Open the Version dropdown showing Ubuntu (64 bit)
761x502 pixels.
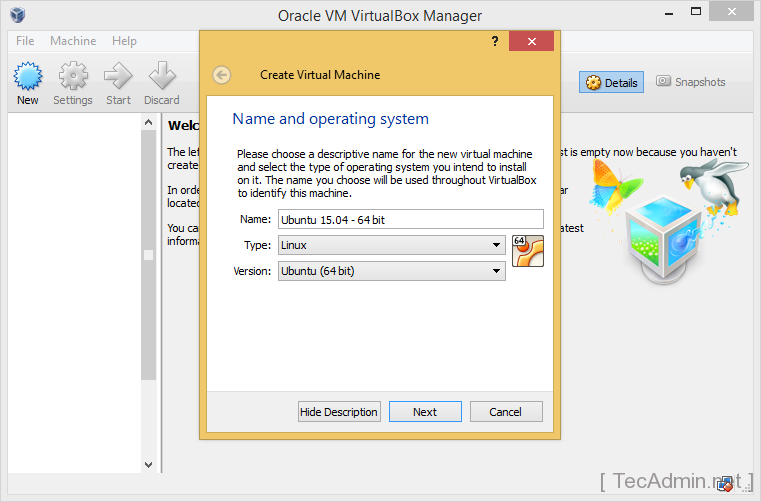click(392, 271)
